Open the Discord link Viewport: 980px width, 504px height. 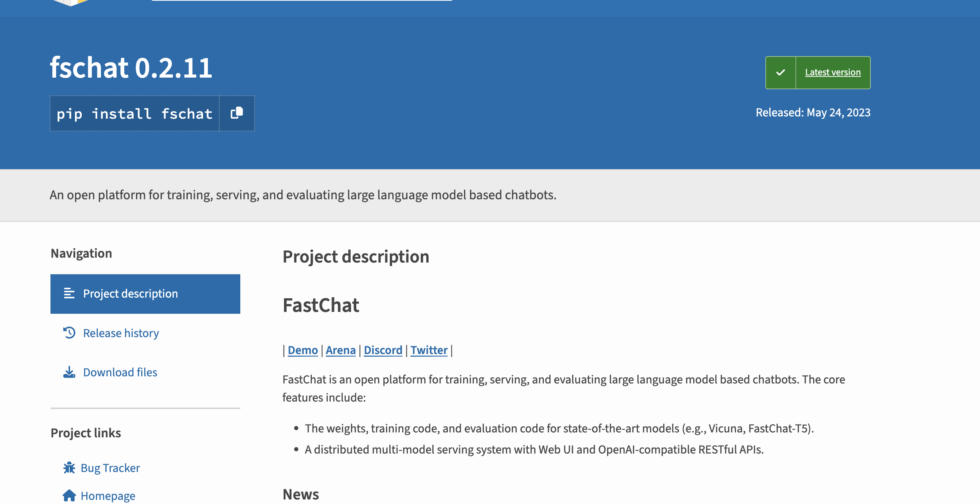(x=383, y=350)
